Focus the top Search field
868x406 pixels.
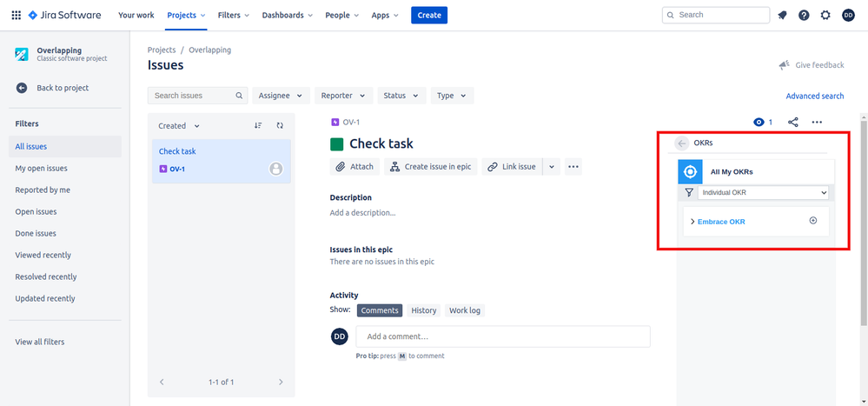716,15
